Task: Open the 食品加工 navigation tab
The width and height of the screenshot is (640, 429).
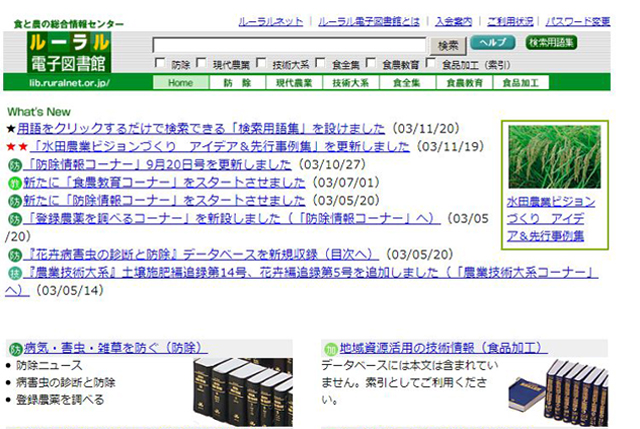Action: pyautogui.click(x=520, y=83)
